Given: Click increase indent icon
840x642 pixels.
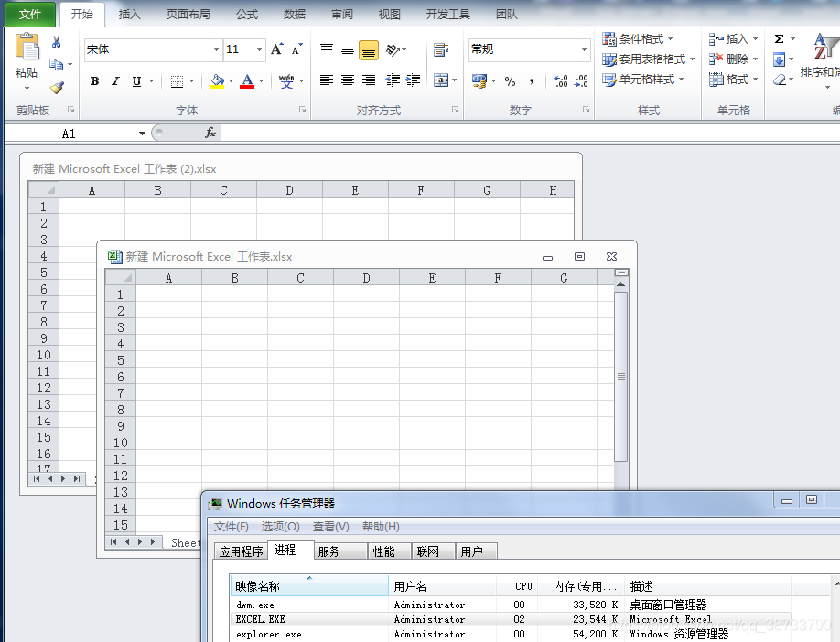Looking at the screenshot, I should 413,80.
